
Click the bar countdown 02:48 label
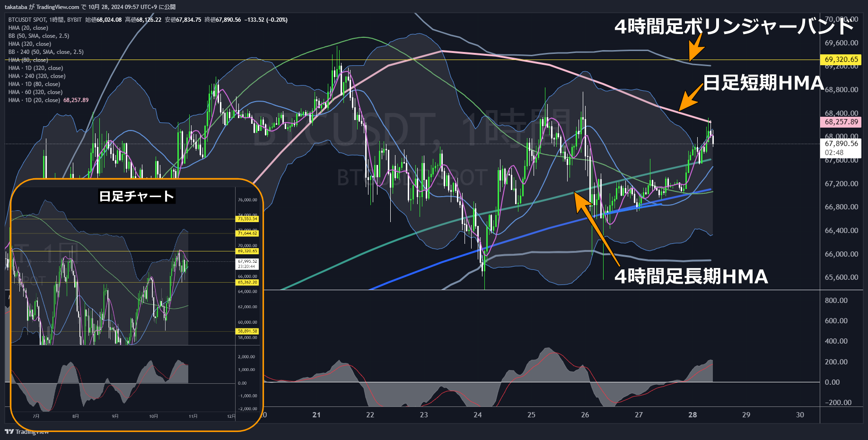834,153
